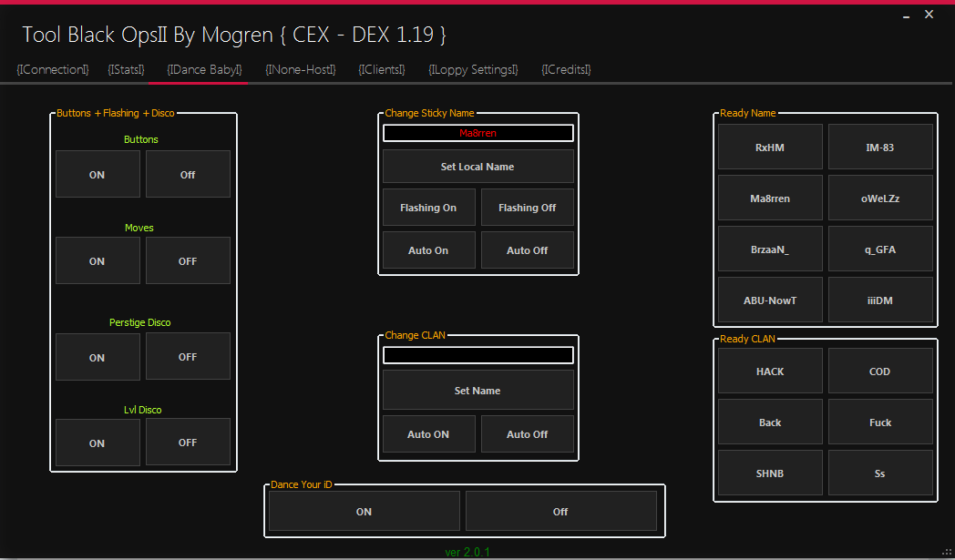
Task: Pick ready name BrzaaN_
Action: point(770,249)
